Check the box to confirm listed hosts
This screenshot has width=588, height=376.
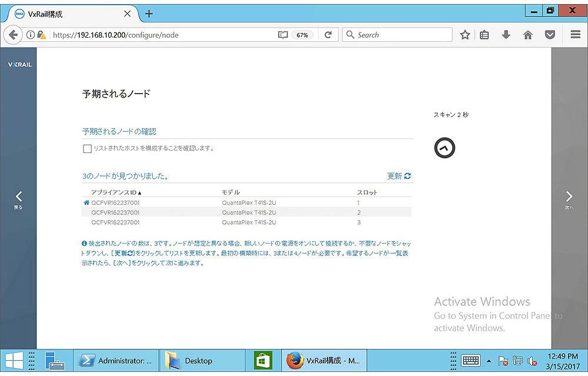[x=87, y=149]
